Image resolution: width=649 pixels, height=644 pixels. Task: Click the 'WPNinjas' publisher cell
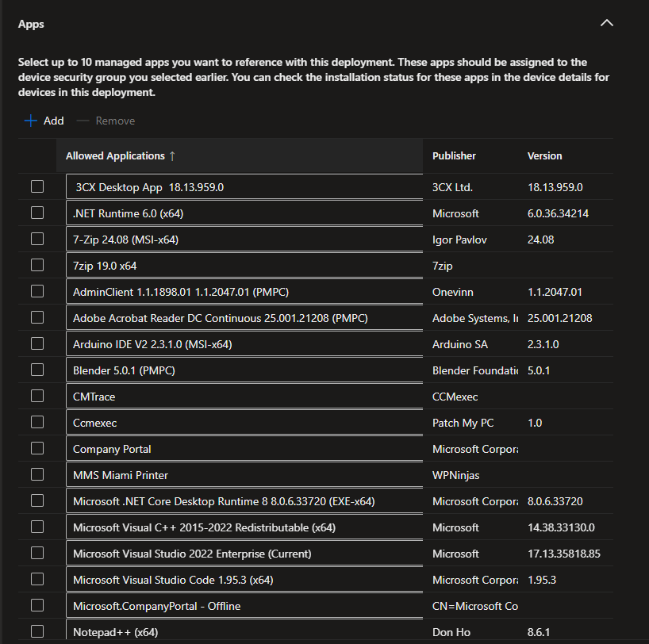(x=455, y=475)
